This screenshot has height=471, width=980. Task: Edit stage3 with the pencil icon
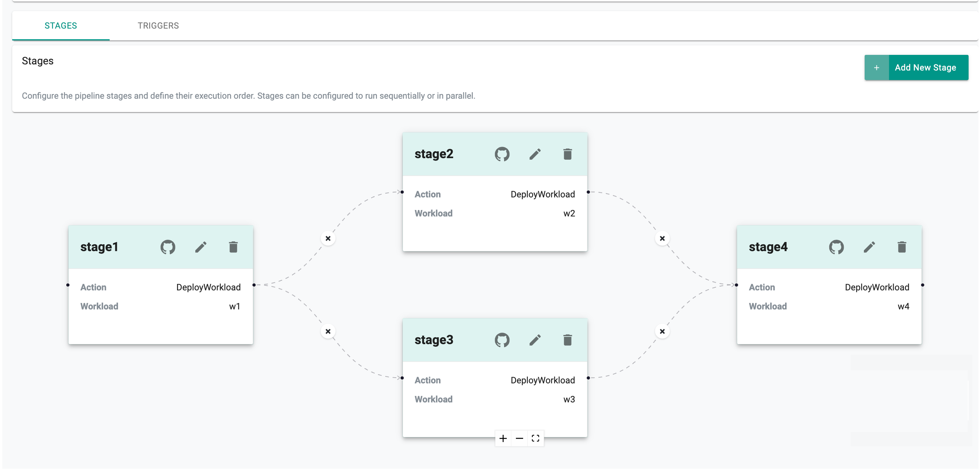click(x=535, y=340)
